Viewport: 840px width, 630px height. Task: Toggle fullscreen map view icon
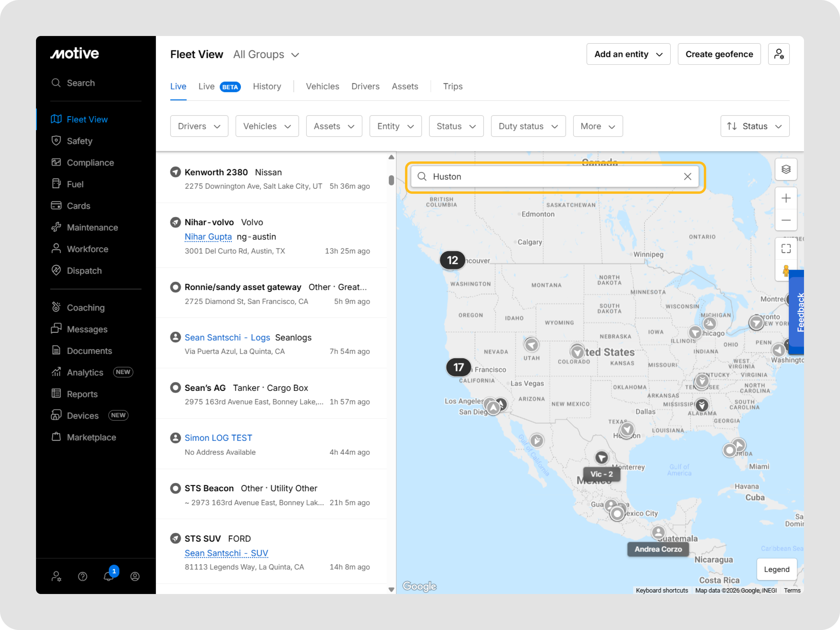(x=786, y=249)
